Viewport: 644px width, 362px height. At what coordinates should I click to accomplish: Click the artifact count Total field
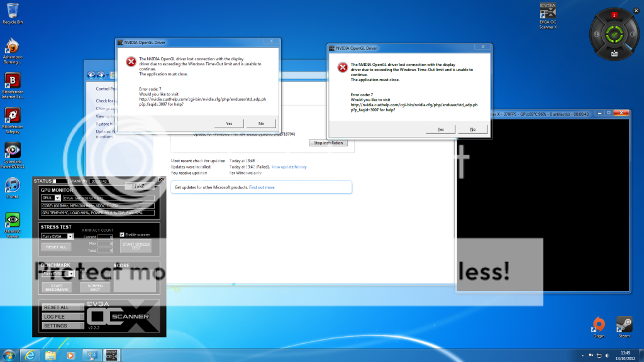point(105,250)
